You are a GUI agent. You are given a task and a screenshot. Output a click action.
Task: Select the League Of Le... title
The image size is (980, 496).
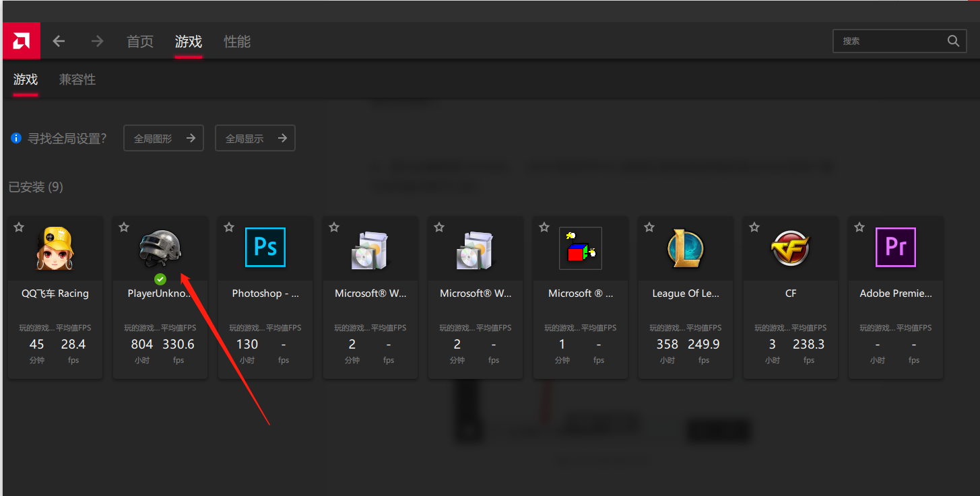click(x=686, y=293)
